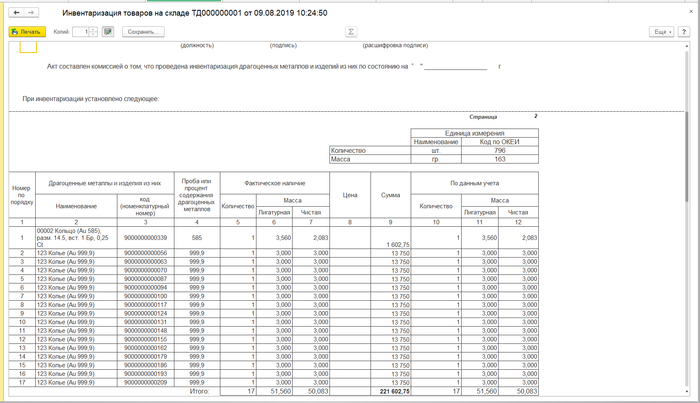Select cell with item 00002 Кольцо (Au 585)
700x403 pixels.
point(73,237)
